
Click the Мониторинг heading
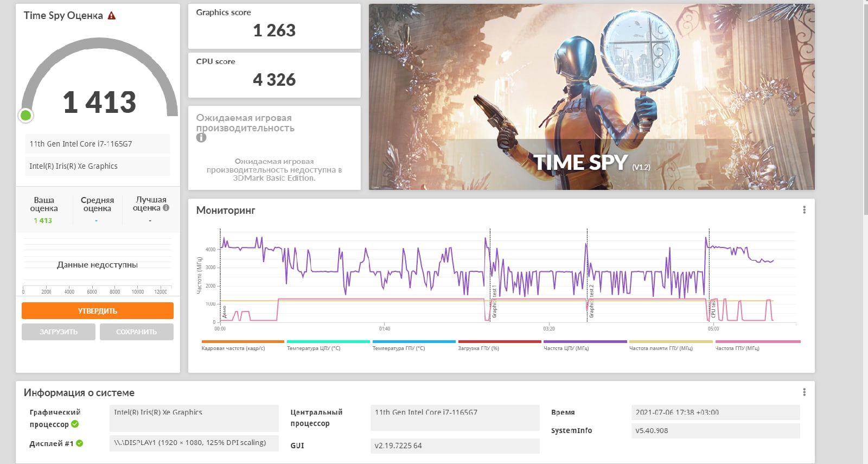point(226,210)
